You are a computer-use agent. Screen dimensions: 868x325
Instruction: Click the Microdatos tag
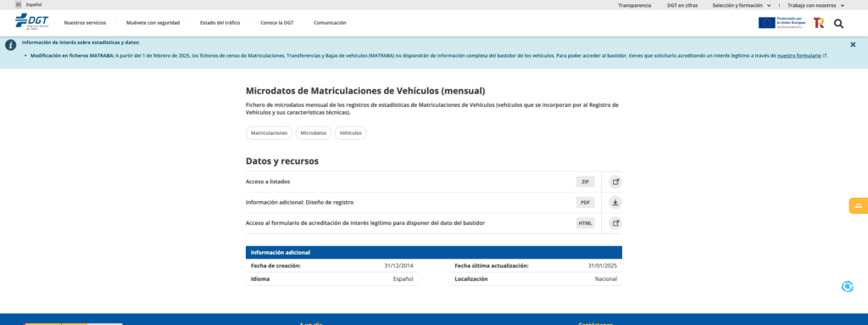[x=314, y=133]
